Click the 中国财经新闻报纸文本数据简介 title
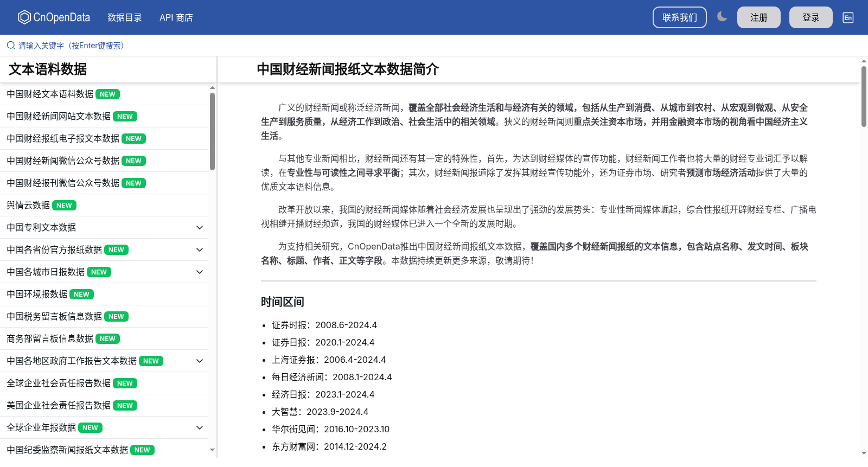Viewport: 868px width, 467px height. pos(348,69)
